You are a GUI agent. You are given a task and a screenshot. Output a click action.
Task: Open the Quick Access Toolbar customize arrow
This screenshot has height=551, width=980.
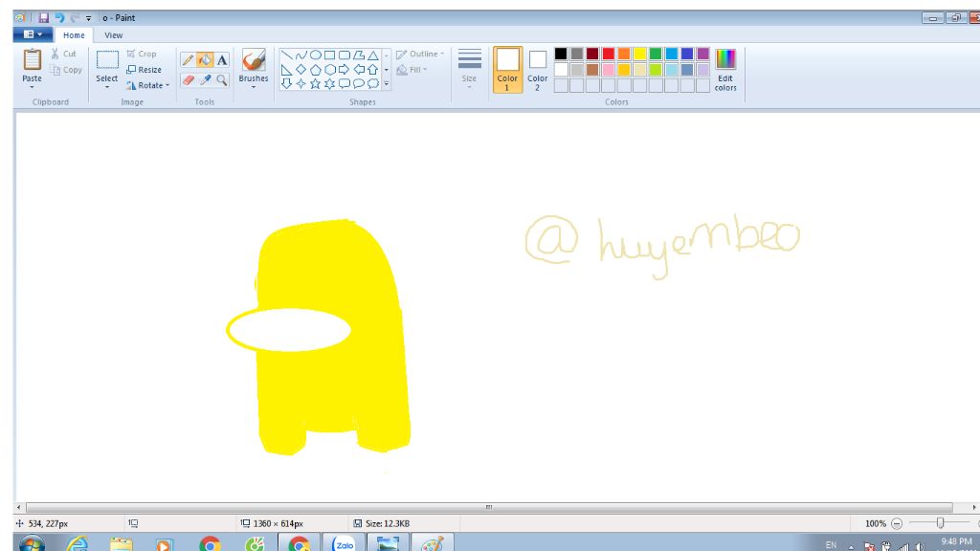[88, 18]
